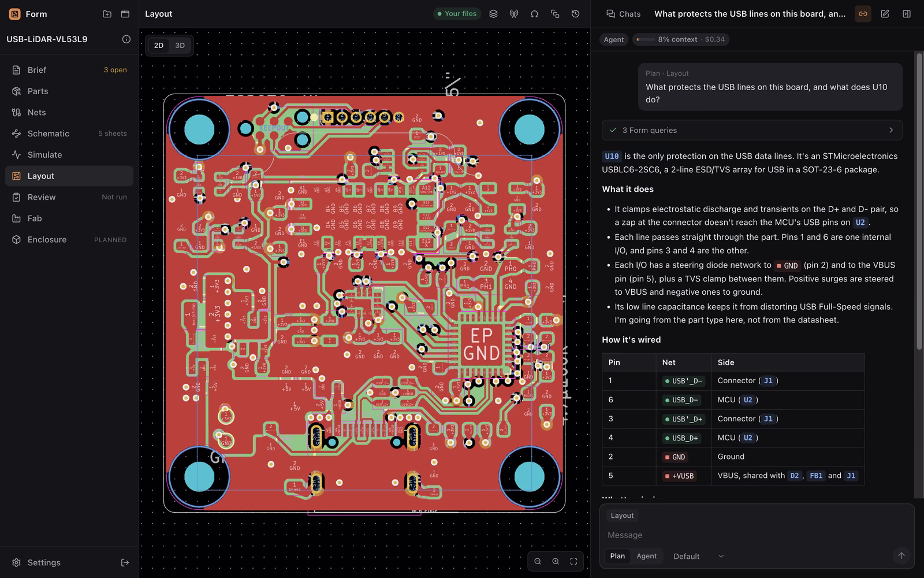Click the window panel icon beside Form
This screenshot has height=578, width=924.
[125, 14]
